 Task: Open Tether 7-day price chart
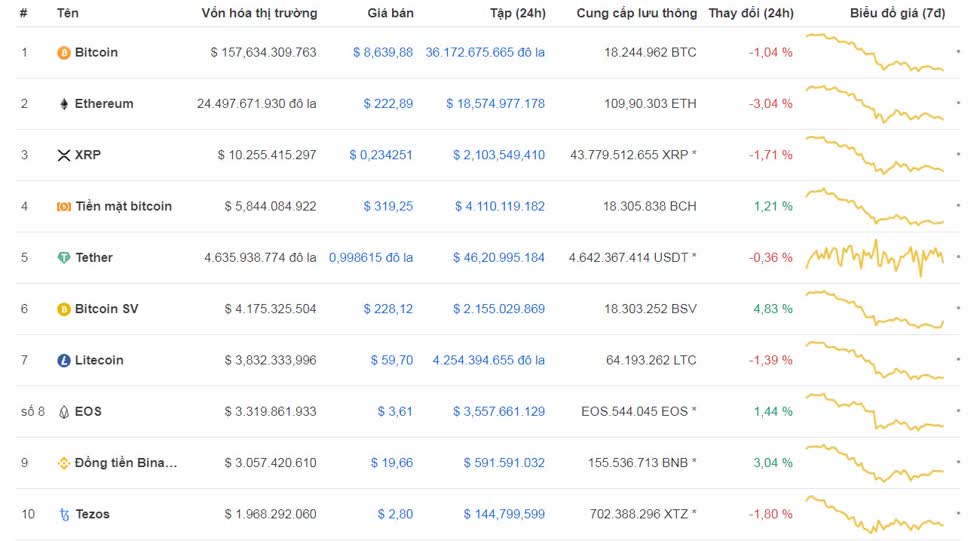click(x=875, y=257)
